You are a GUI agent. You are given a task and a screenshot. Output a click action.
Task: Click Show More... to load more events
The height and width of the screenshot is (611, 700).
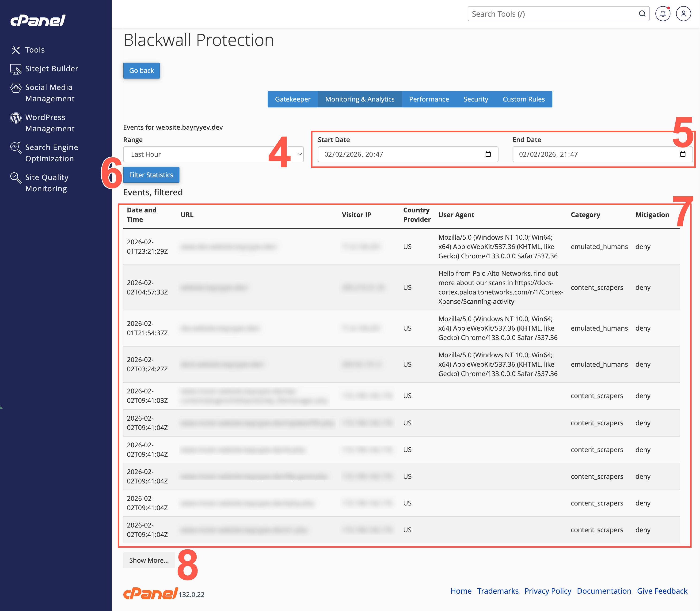pyautogui.click(x=149, y=560)
